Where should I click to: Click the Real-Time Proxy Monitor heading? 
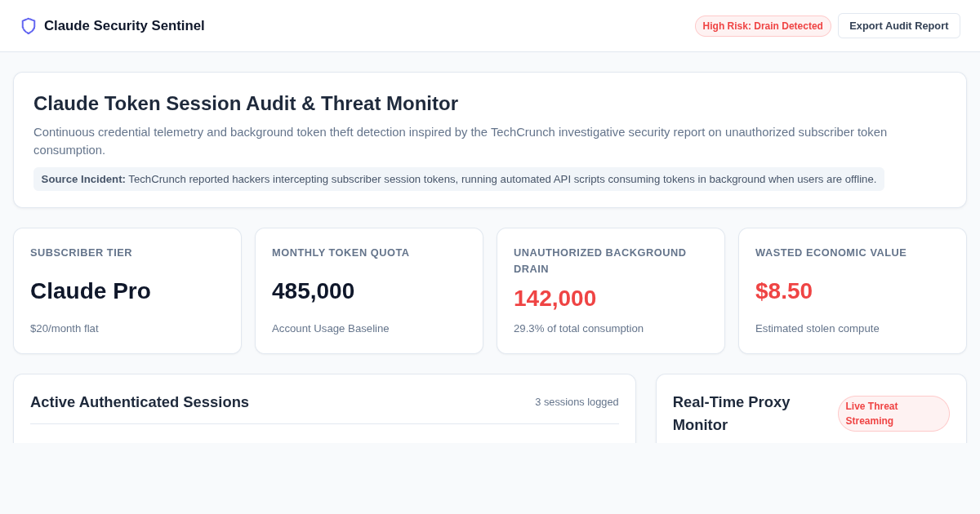(732, 414)
